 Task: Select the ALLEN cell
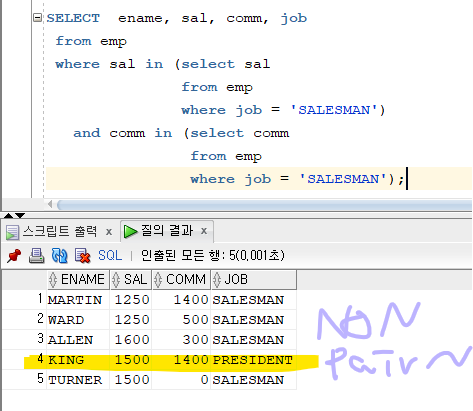[x=78, y=340]
